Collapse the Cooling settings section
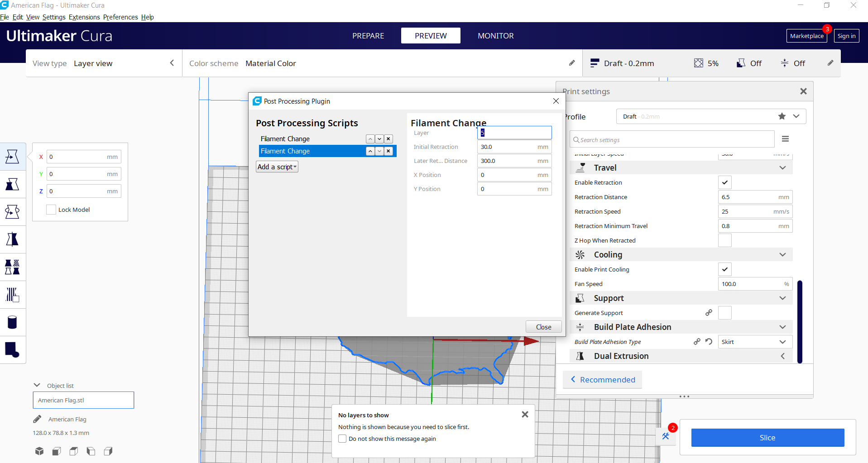Screen dimensions: 868x463 click(782, 255)
